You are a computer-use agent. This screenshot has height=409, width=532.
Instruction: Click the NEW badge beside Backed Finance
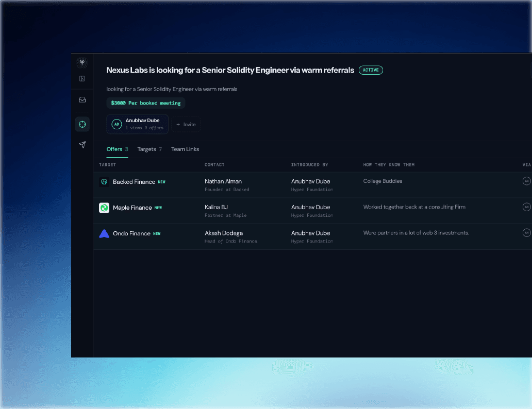162,182
